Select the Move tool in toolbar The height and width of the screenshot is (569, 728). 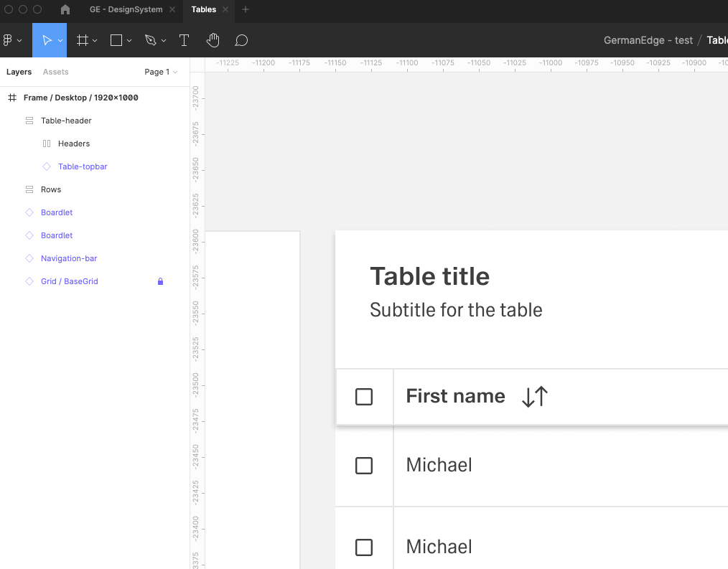point(47,40)
